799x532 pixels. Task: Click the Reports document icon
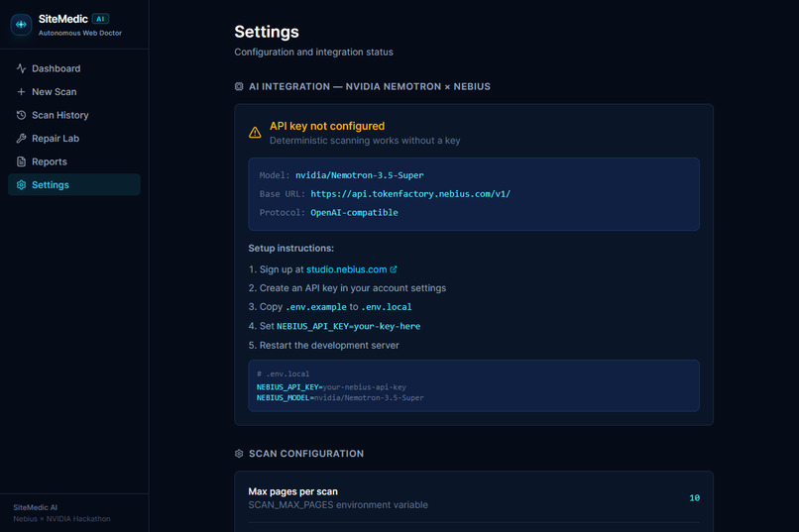[x=21, y=161]
